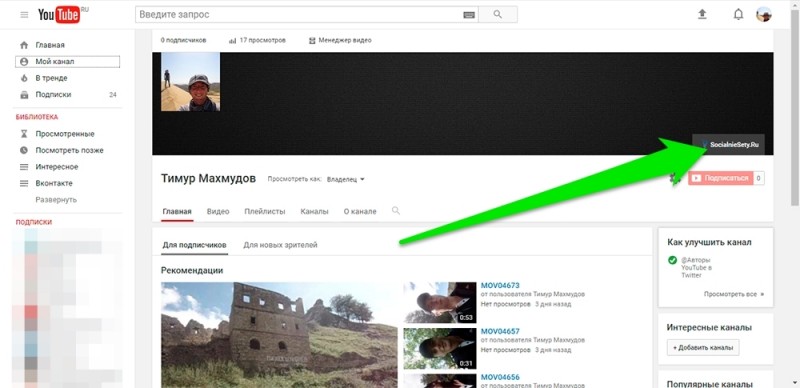This screenshot has height=388, width=800.
Task: Click the playlist icon beside Интересное
Action: coord(24,167)
